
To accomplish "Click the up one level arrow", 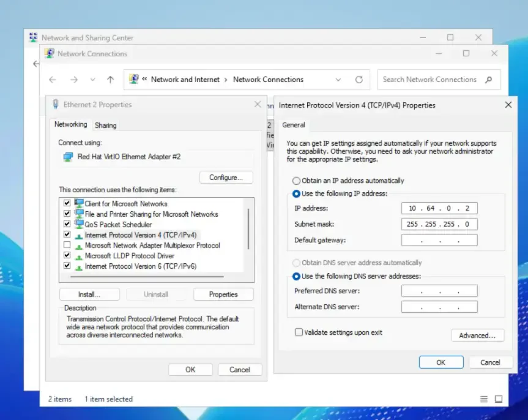I will (110, 80).
